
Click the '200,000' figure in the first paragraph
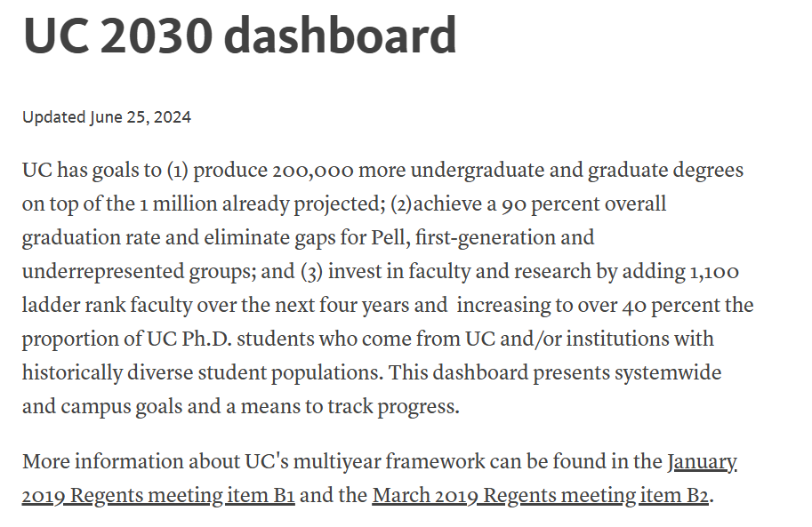pyautogui.click(x=313, y=171)
